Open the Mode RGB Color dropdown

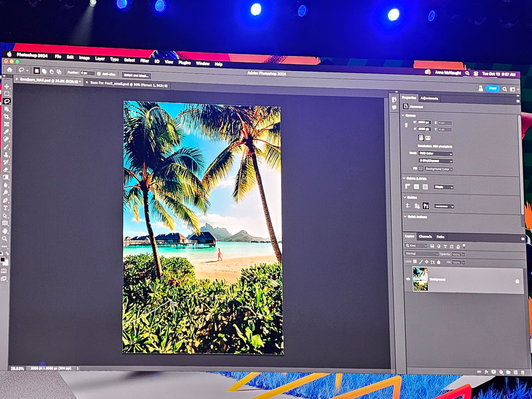(436, 154)
